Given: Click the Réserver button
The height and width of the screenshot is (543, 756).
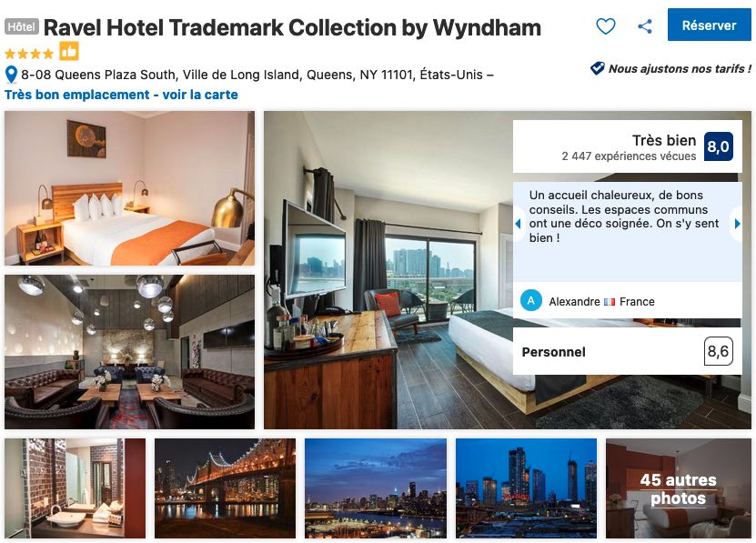Looking at the screenshot, I should pyautogui.click(x=709, y=25).
